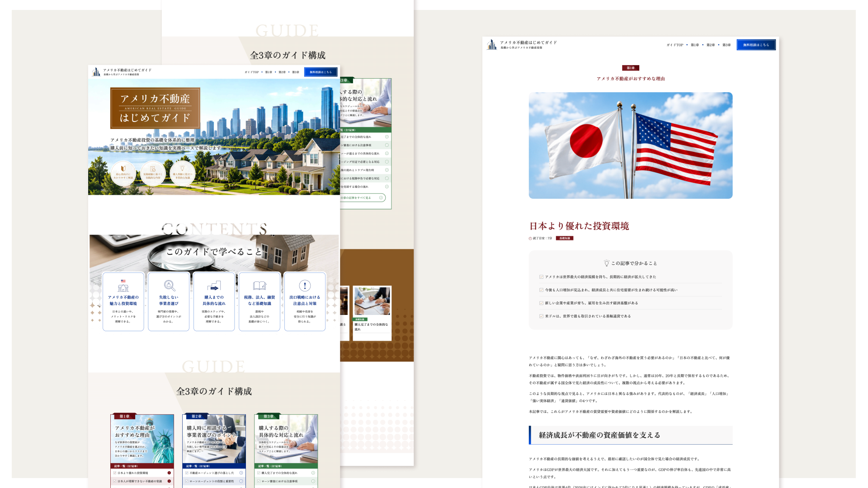
Task: Click 記事をすべて見る button on background page
Action: tap(363, 198)
